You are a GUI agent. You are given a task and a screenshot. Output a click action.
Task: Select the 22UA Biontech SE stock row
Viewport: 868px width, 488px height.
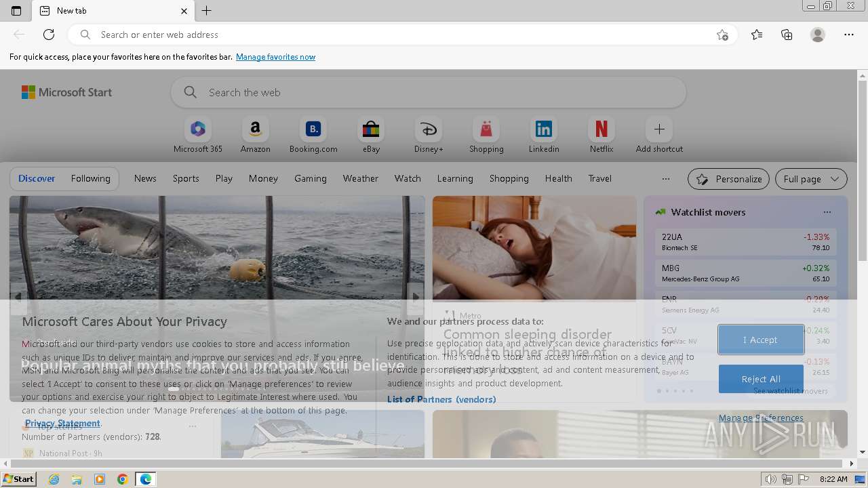click(x=745, y=242)
